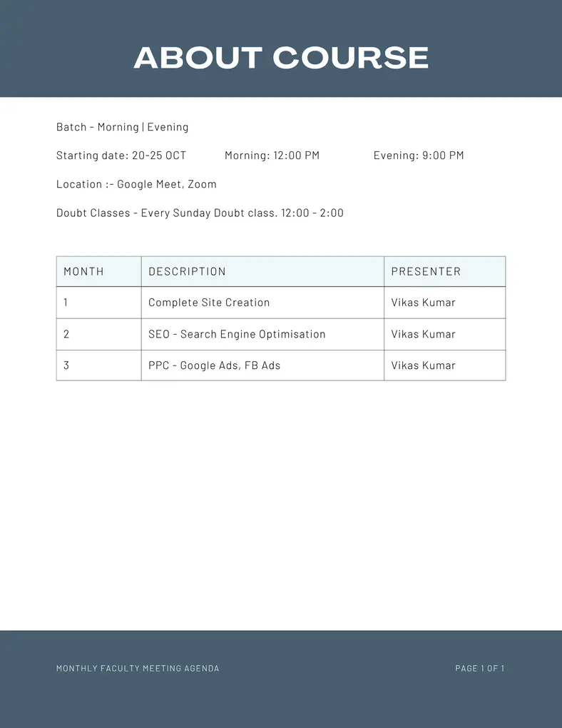Viewport: 562px width, 728px height.
Task: Click the Evening: 9:00 PM time text
Action: coord(419,156)
